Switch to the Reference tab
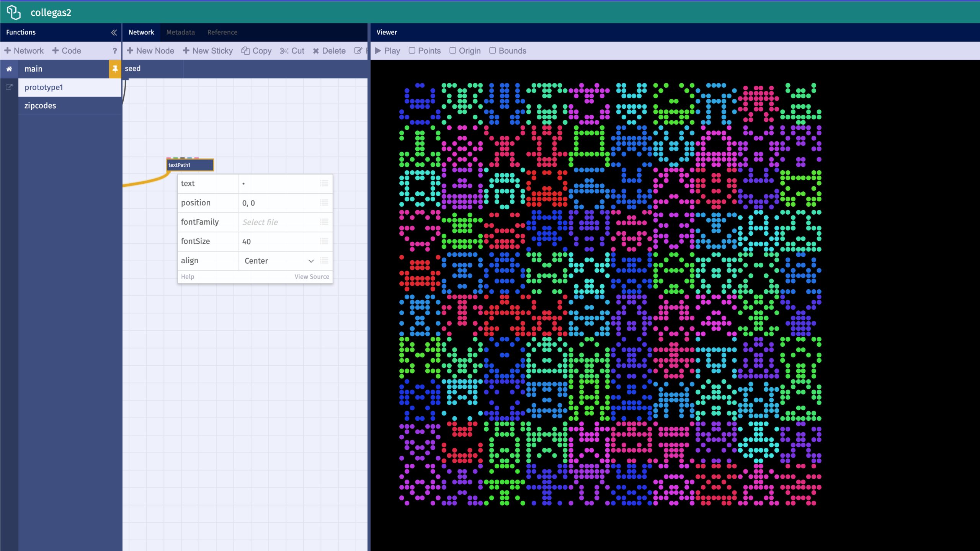Screen dimensions: 980x551 click(x=222, y=32)
